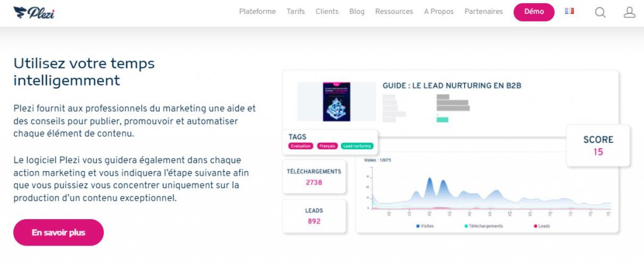Click the lead nurturing guide cover thumbnail
The image size is (644, 265).
[336, 101]
